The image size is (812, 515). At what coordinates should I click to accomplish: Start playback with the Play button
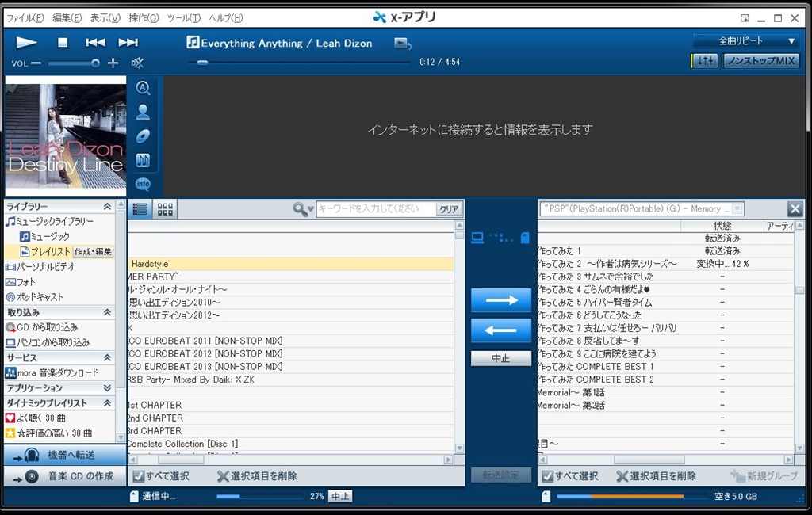tap(26, 43)
